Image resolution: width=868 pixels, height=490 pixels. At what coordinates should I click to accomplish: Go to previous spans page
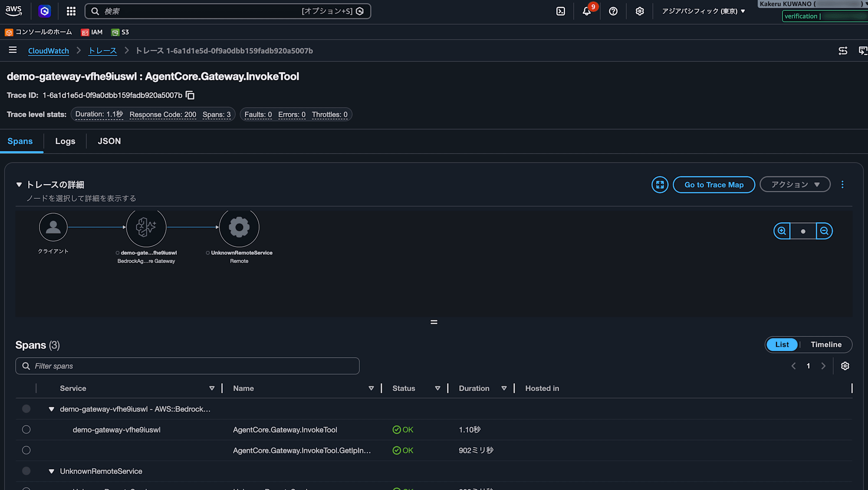pos(793,366)
